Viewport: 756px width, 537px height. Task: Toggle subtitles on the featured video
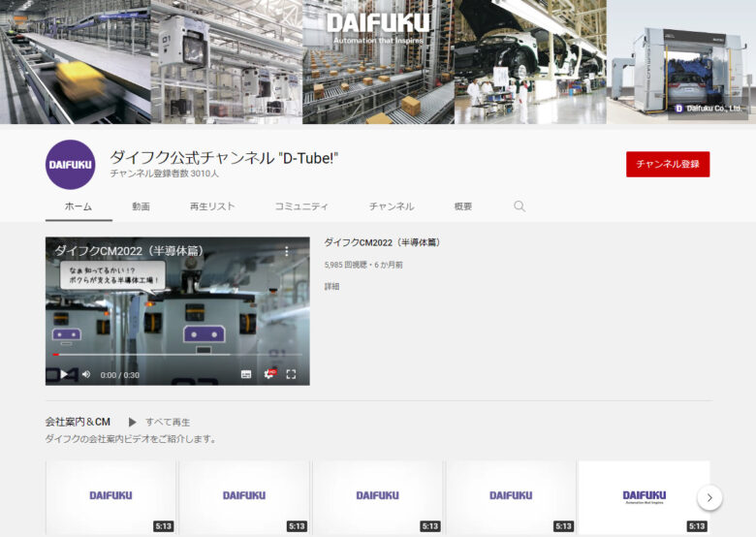(x=246, y=374)
